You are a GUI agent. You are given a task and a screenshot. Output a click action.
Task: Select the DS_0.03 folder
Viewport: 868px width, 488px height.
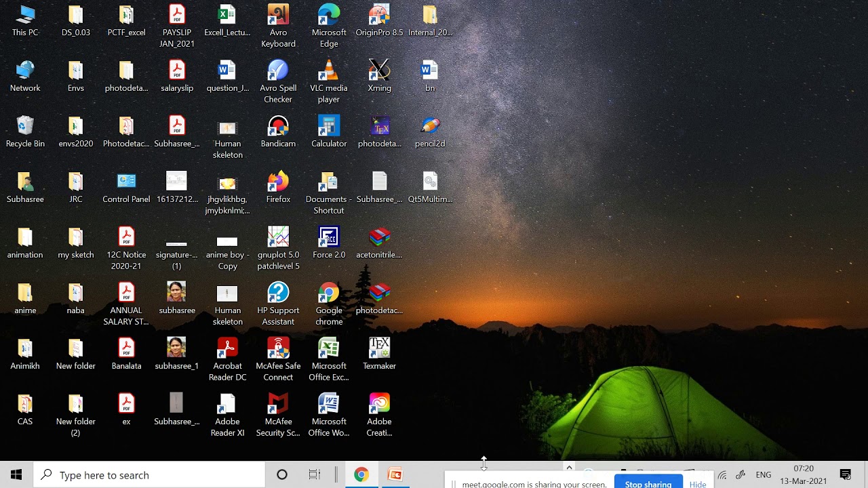76,21
